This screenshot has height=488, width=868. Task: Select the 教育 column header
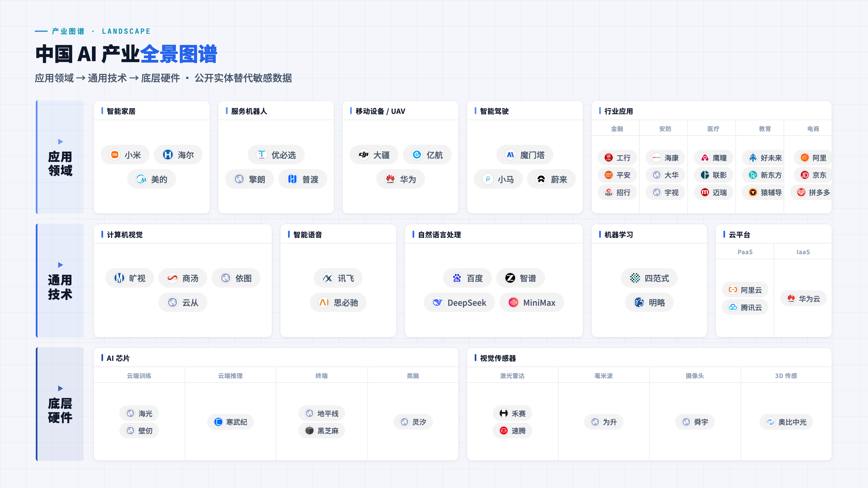(765, 129)
